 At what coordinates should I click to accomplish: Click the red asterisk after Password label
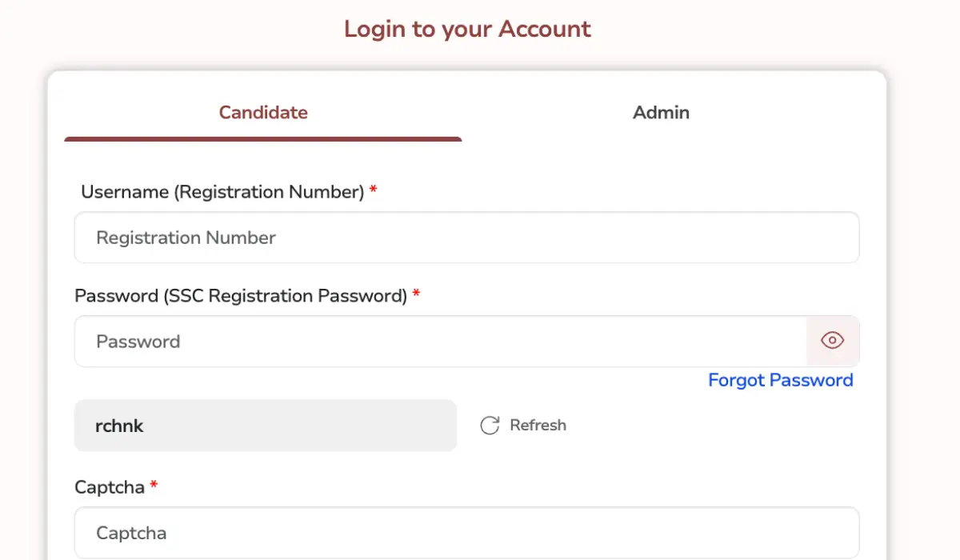point(417,295)
